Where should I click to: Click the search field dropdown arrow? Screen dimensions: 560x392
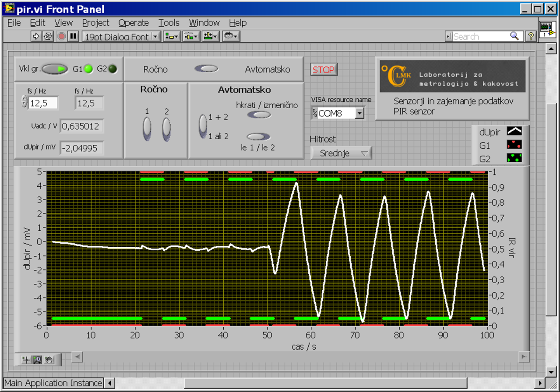pyautogui.click(x=449, y=36)
